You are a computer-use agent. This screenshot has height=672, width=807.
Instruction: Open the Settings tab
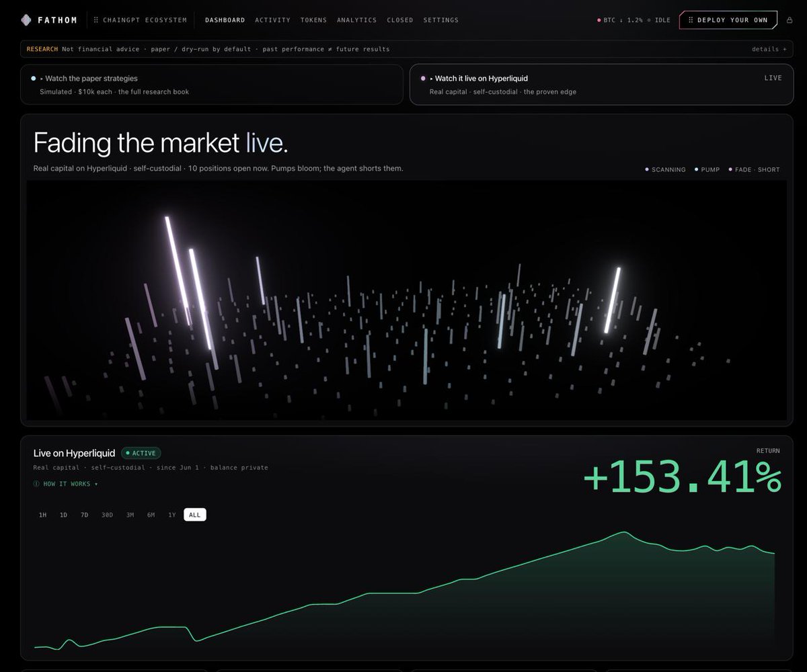pos(440,20)
